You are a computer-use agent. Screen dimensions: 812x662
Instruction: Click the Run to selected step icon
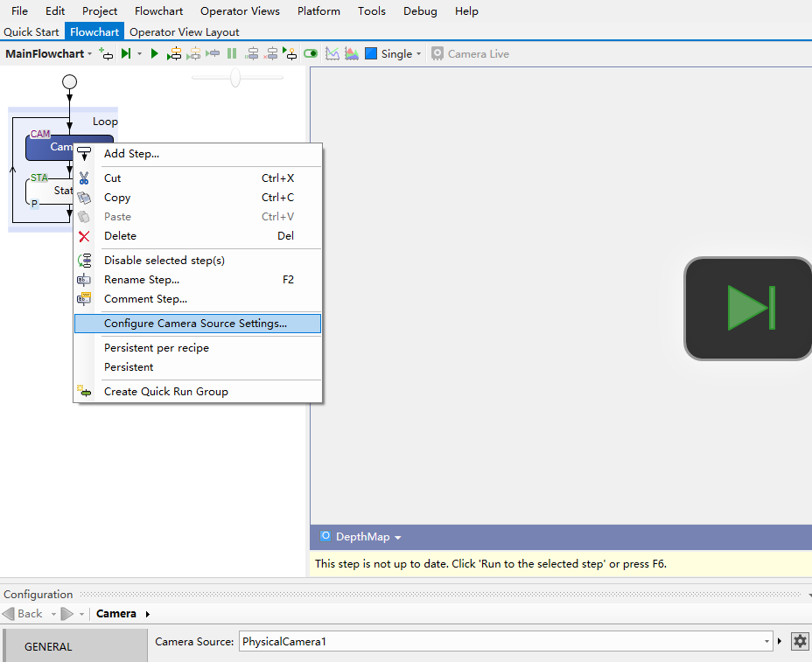point(126,54)
